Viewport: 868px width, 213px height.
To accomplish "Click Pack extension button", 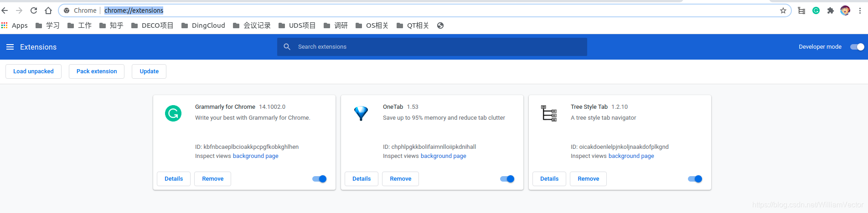I will pyautogui.click(x=97, y=71).
